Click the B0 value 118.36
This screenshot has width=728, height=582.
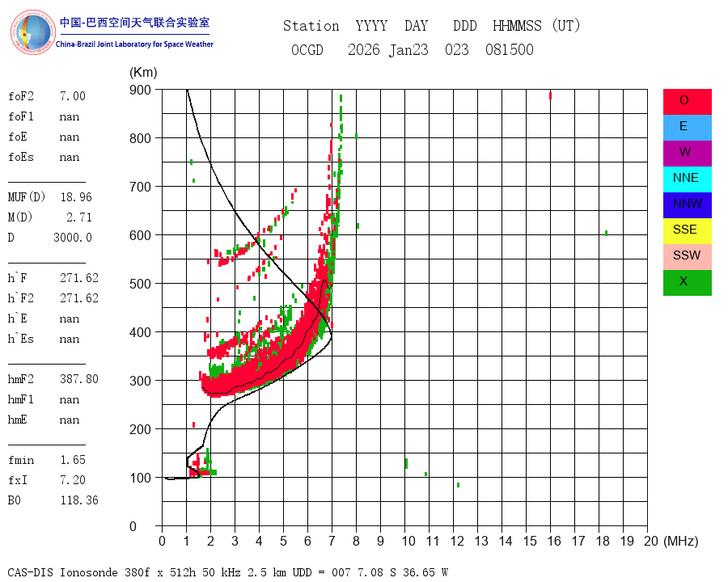79,500
